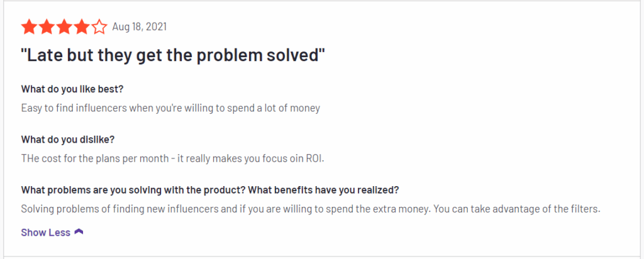Select the 'What do you like best?' heading
This screenshot has width=644, height=259.
(72, 89)
